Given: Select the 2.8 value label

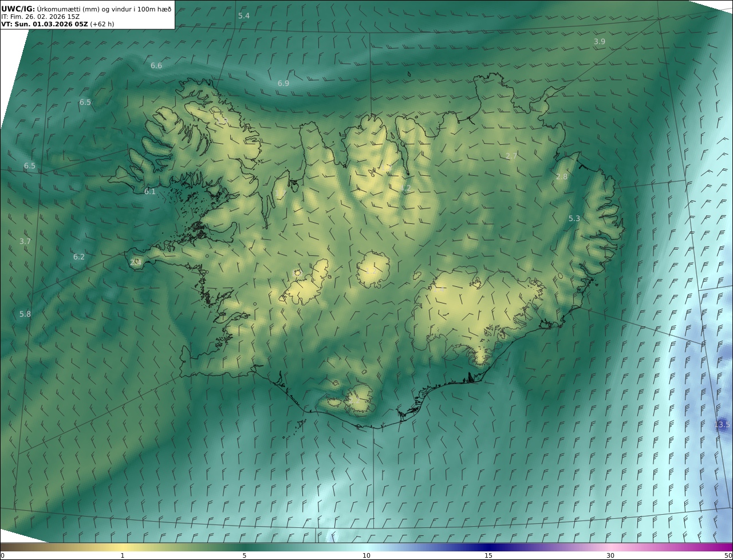Looking at the screenshot, I should point(562,177).
